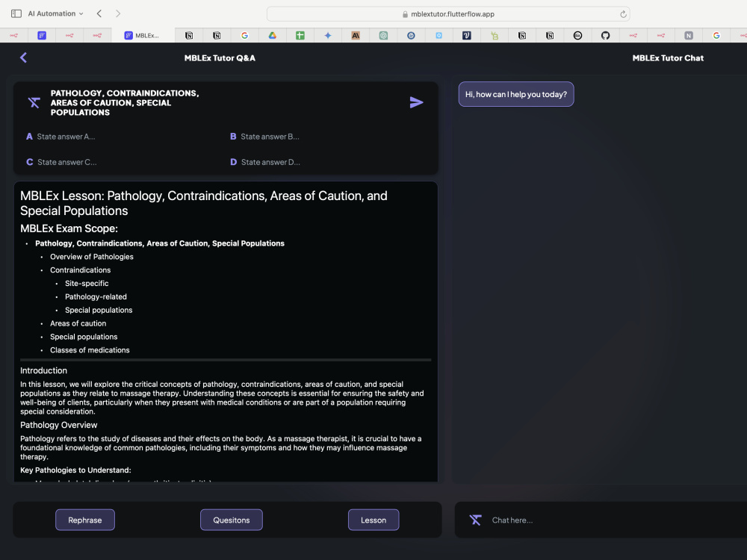Click 'Special populations' under Contraindications

pyautogui.click(x=99, y=310)
